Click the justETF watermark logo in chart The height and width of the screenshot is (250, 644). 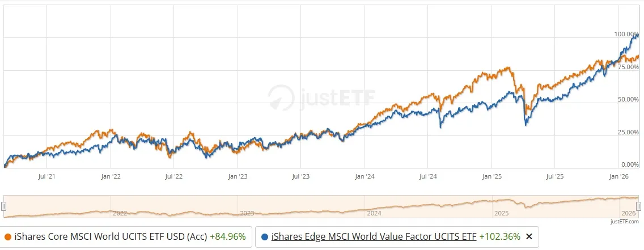click(x=321, y=98)
